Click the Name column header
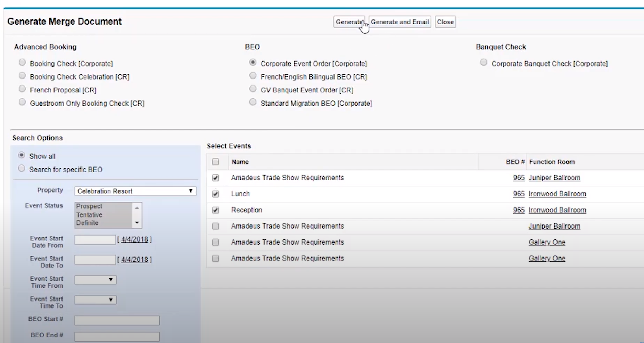Screen dimensions: 644x343 click(x=240, y=162)
